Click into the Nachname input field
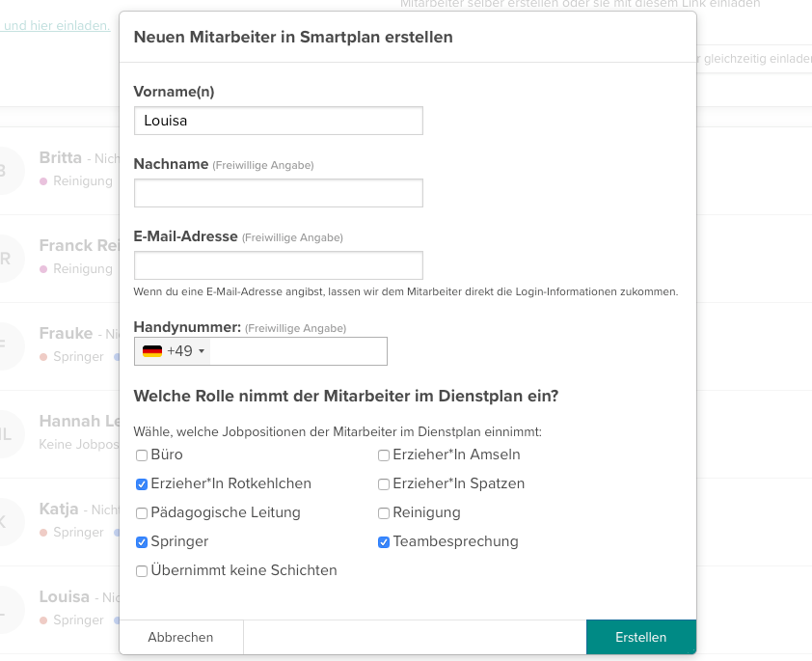This screenshot has height=661, width=812. (278, 193)
